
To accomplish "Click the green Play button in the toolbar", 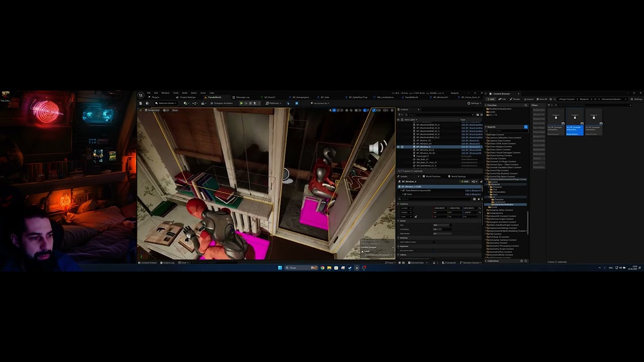I will coord(242,103).
